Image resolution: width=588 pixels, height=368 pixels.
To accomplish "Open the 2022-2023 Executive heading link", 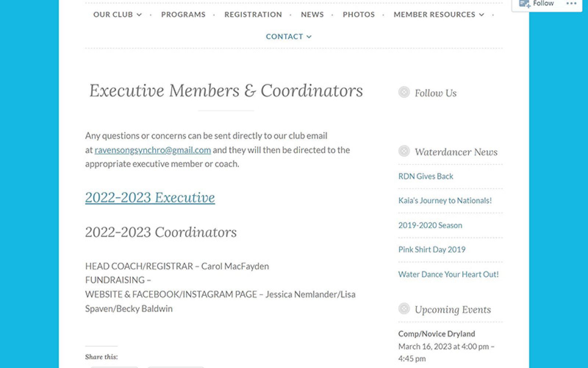I will click(x=150, y=197).
